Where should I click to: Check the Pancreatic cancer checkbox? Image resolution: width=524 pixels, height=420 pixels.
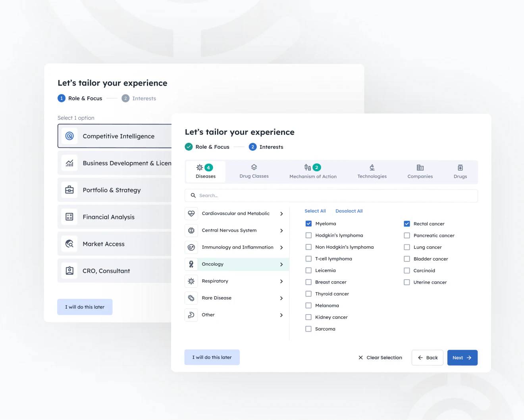pyautogui.click(x=407, y=236)
